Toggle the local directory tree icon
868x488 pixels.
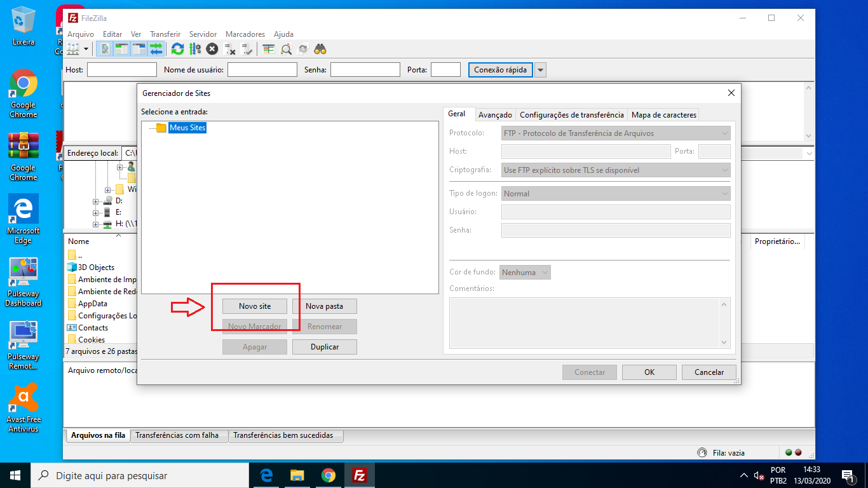click(122, 49)
